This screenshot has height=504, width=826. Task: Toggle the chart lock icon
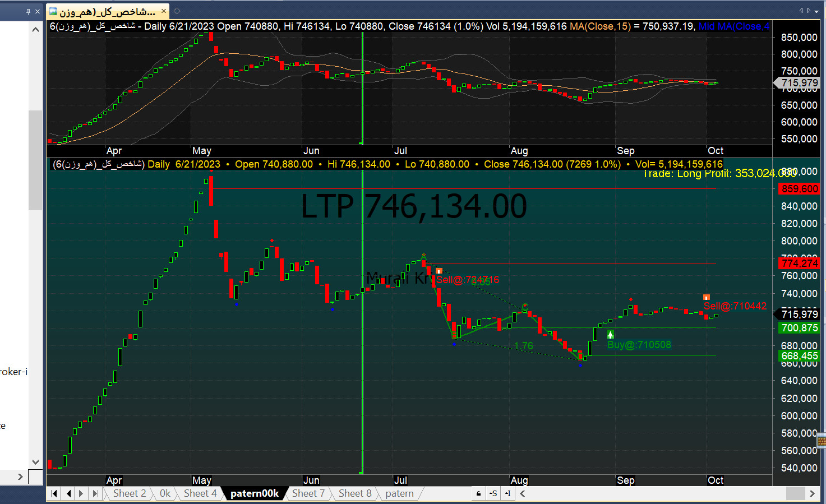pyautogui.click(x=478, y=493)
